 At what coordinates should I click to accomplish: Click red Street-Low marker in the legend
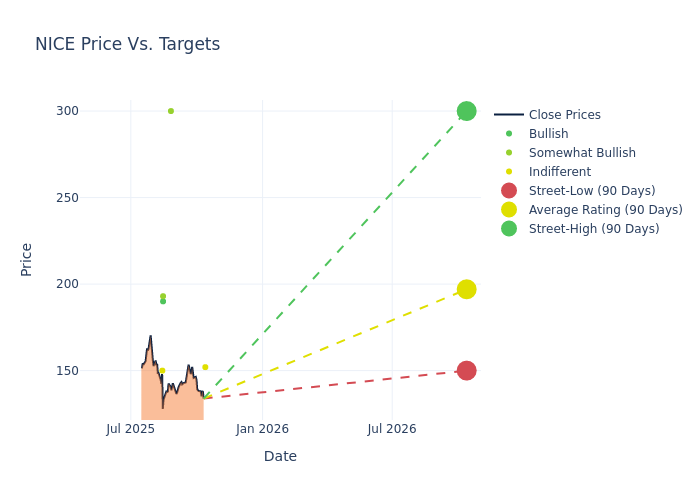[509, 191]
